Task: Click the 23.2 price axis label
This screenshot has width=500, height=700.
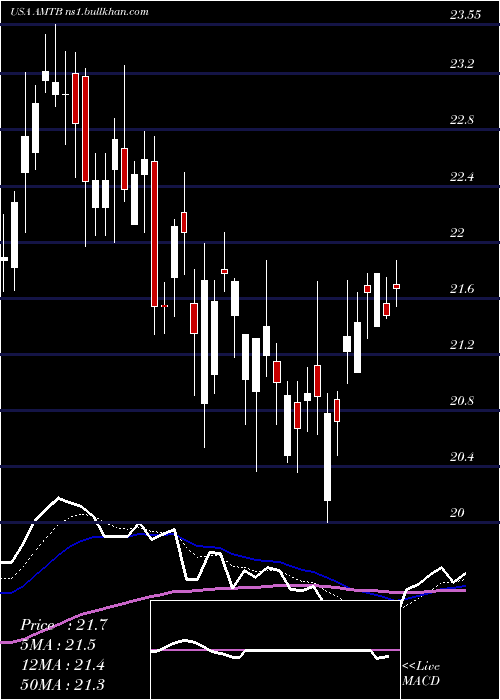Action: click(x=462, y=64)
